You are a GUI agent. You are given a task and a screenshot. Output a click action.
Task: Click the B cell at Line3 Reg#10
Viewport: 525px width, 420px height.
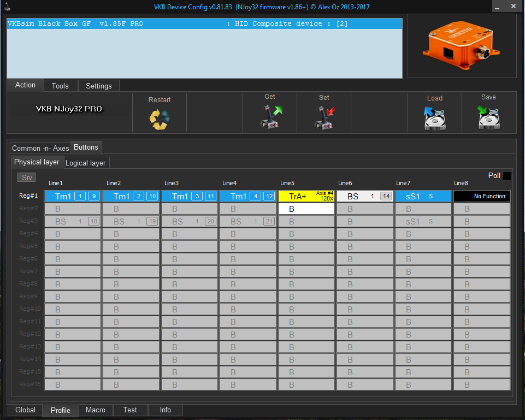coord(190,309)
